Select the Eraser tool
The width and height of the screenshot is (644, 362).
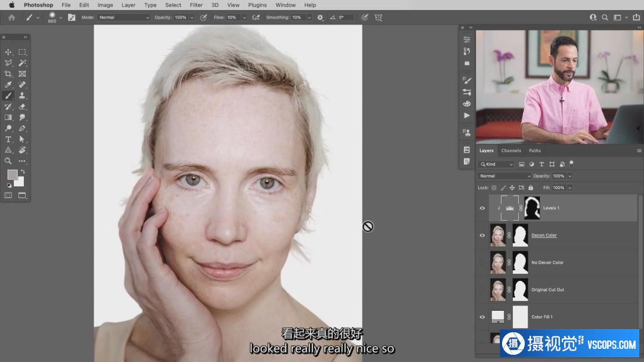[x=22, y=106]
